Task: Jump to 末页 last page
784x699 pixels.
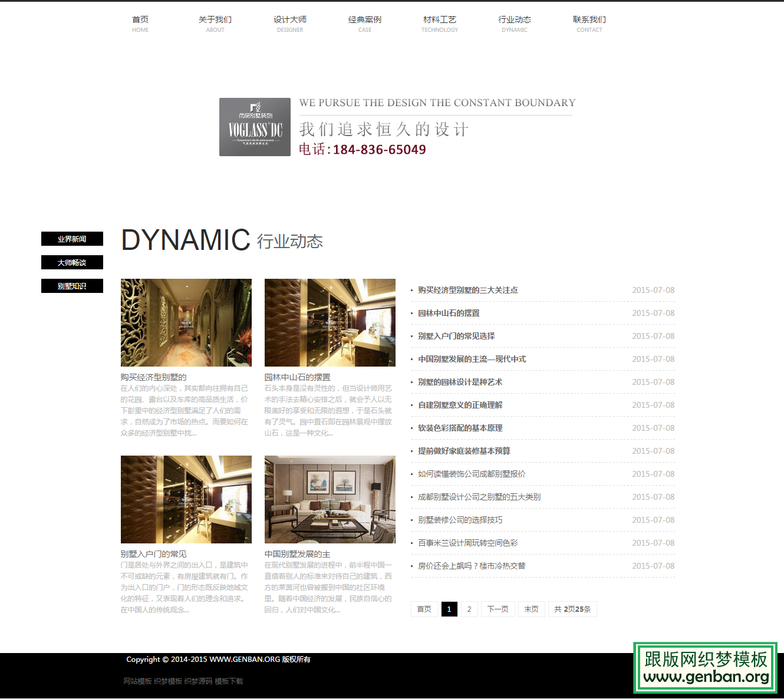Action: pos(531,609)
